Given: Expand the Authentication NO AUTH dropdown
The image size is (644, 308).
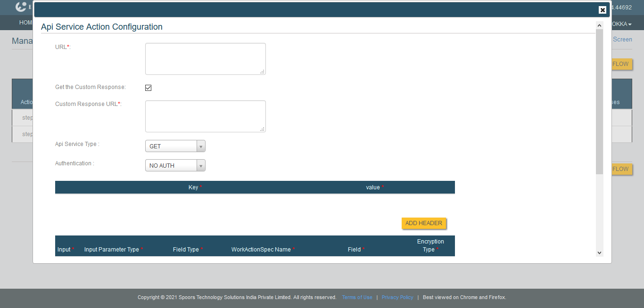Looking at the screenshot, I should [175, 166].
